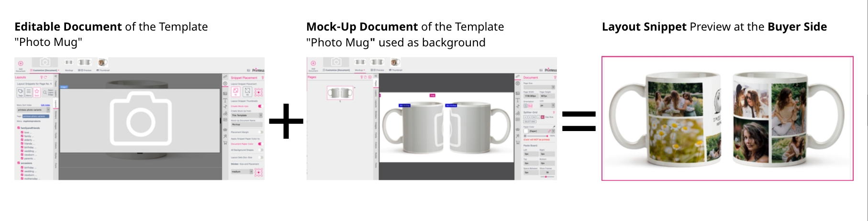
Task: Toggle the familyandfriends checkbox
Action: (19, 128)
